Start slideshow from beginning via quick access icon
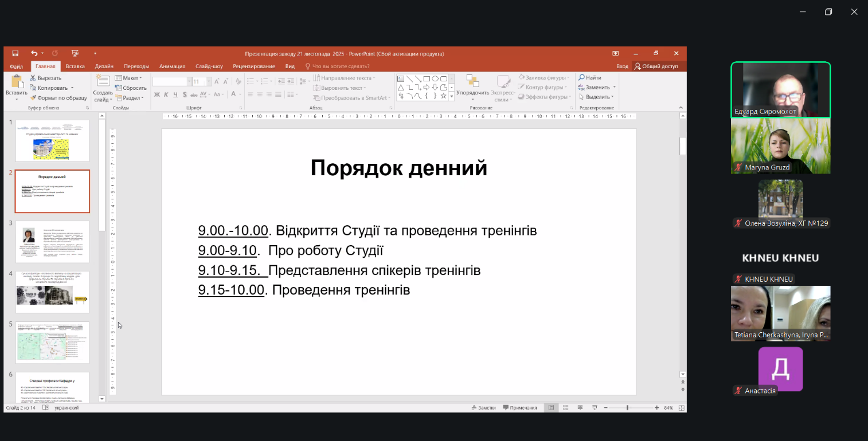The image size is (868, 441). pos(75,53)
